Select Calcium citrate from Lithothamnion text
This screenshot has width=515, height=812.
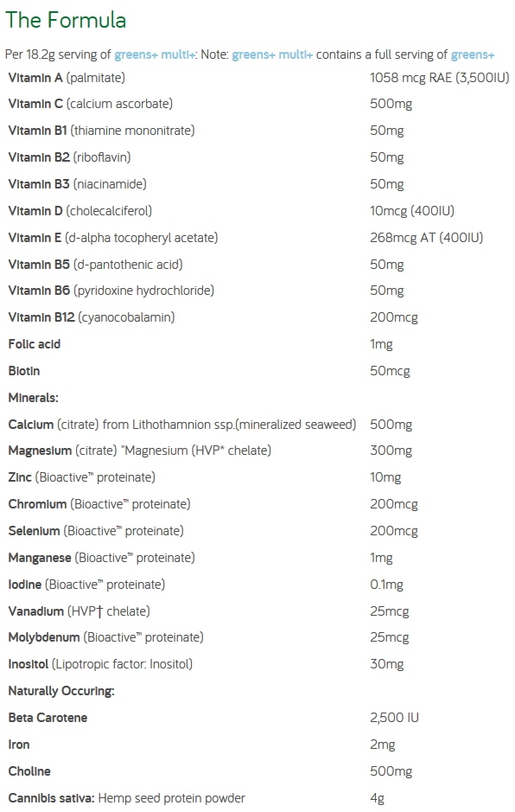pyautogui.click(x=182, y=425)
